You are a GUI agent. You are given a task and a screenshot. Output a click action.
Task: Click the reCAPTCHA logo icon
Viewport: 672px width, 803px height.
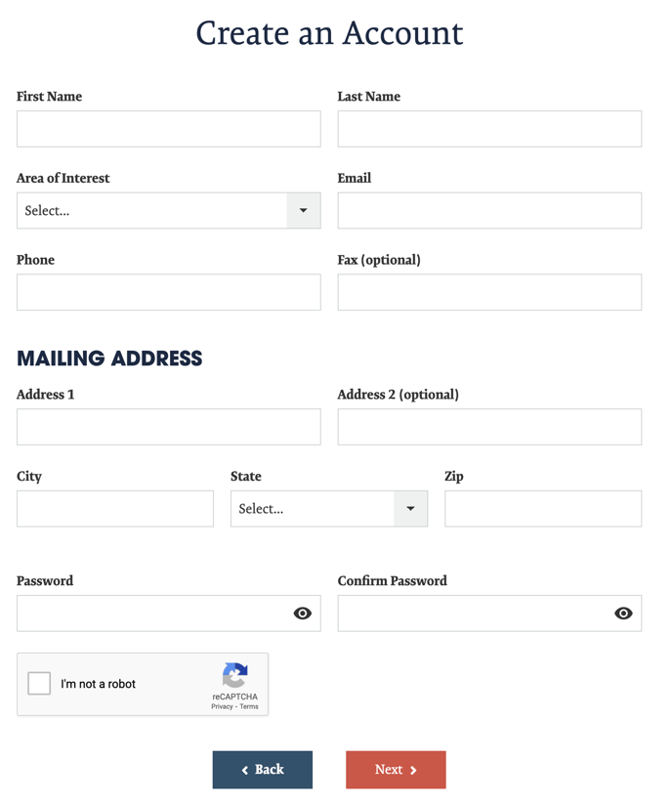click(x=235, y=675)
